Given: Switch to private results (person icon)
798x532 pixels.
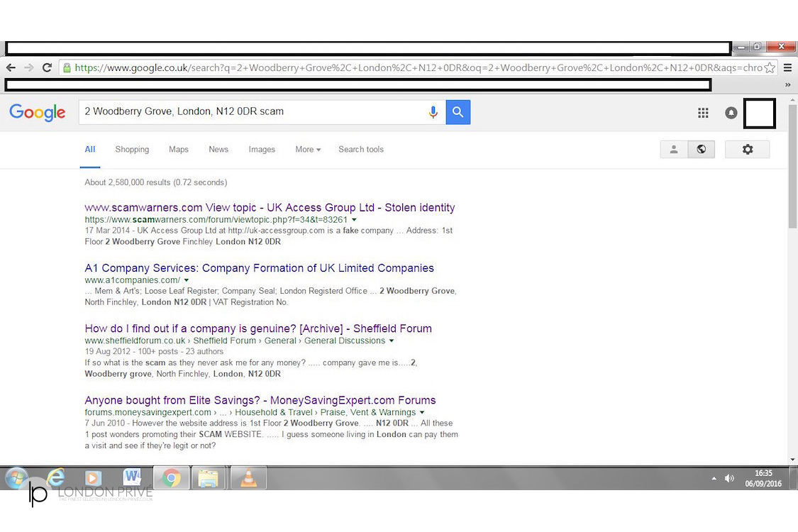Looking at the screenshot, I should 674,149.
